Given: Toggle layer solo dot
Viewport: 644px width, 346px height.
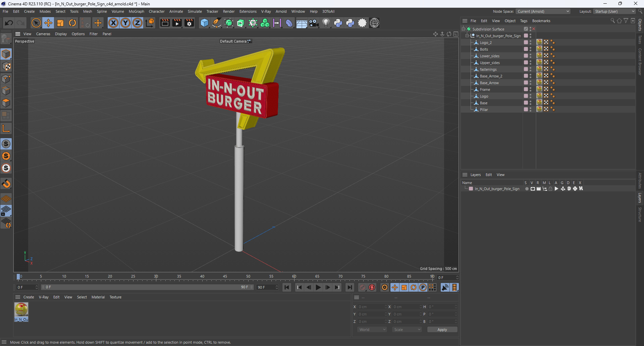Looking at the screenshot, I should tap(527, 189).
